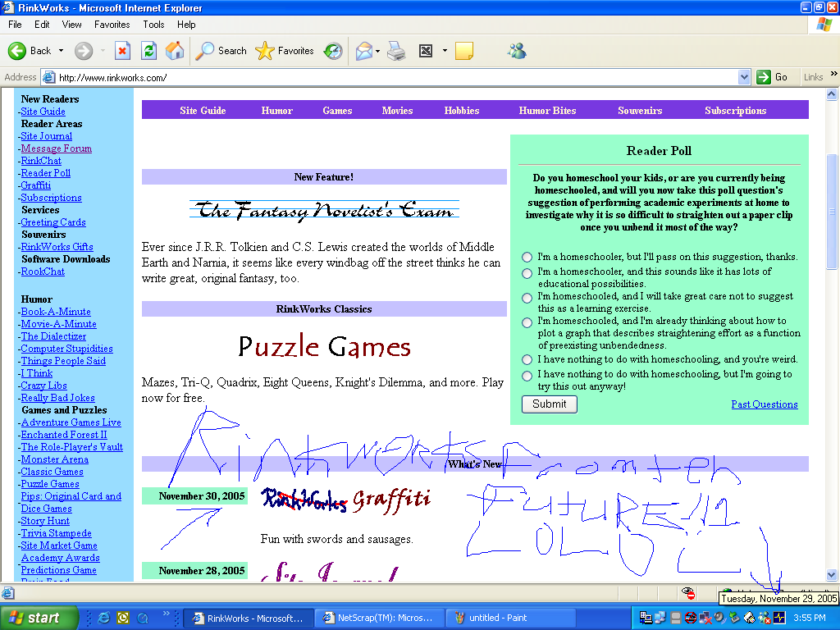This screenshot has width=840, height=630.
Task: Click the Edit page toolbar icon
Action: (426, 51)
